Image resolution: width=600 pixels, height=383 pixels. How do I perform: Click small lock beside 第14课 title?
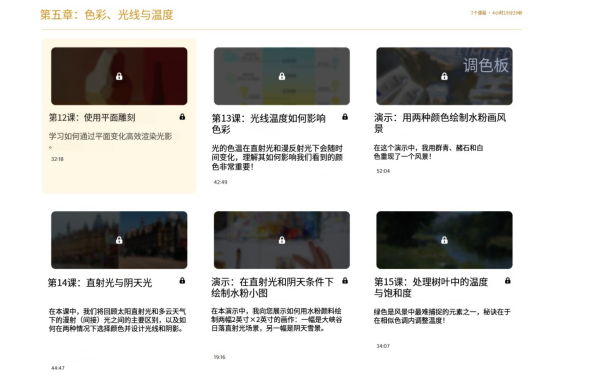[182, 280]
